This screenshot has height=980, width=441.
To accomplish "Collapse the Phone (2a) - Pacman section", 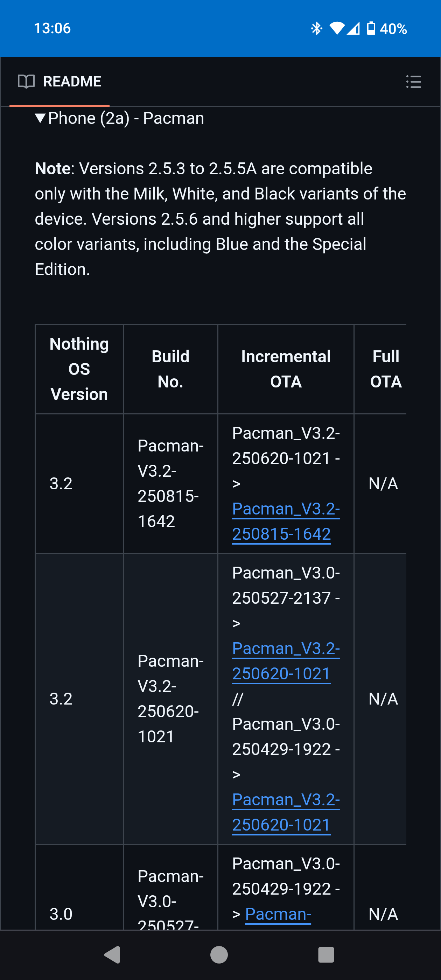I will 40,118.
